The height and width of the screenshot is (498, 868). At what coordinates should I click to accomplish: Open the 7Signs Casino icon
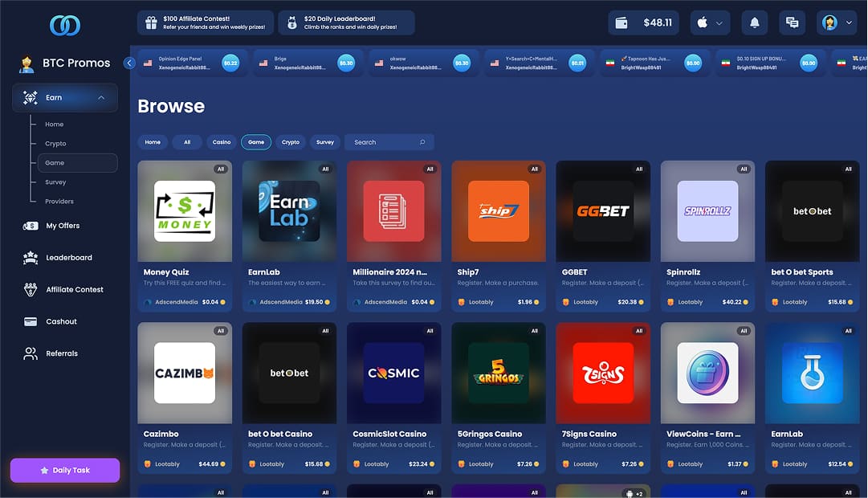[x=603, y=373]
